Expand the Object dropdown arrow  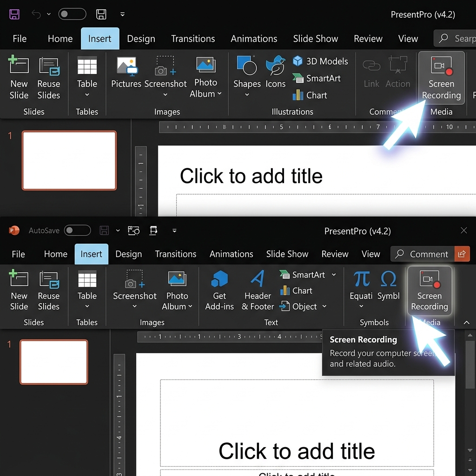click(324, 306)
